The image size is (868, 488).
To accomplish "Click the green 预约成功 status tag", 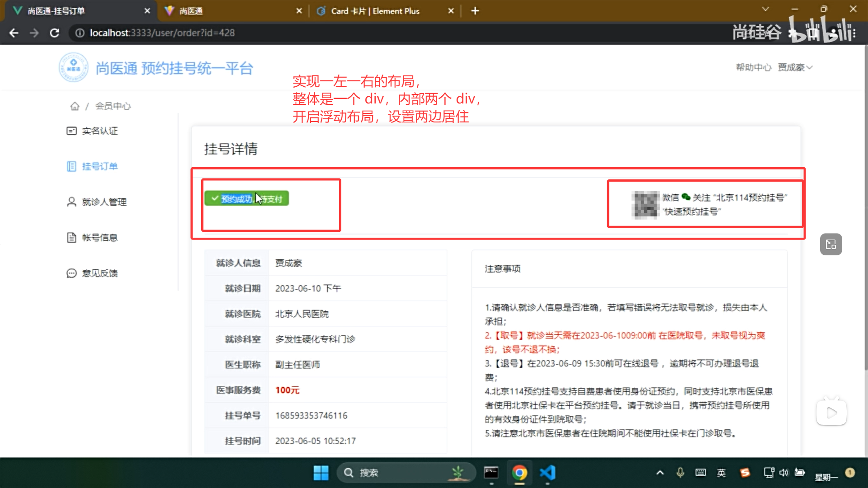I will point(246,198).
